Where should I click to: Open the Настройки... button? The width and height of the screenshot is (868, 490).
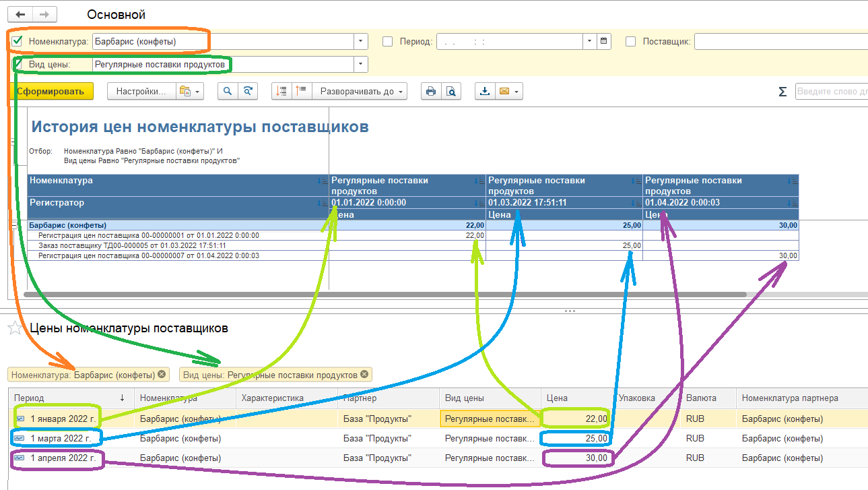pyautogui.click(x=141, y=92)
